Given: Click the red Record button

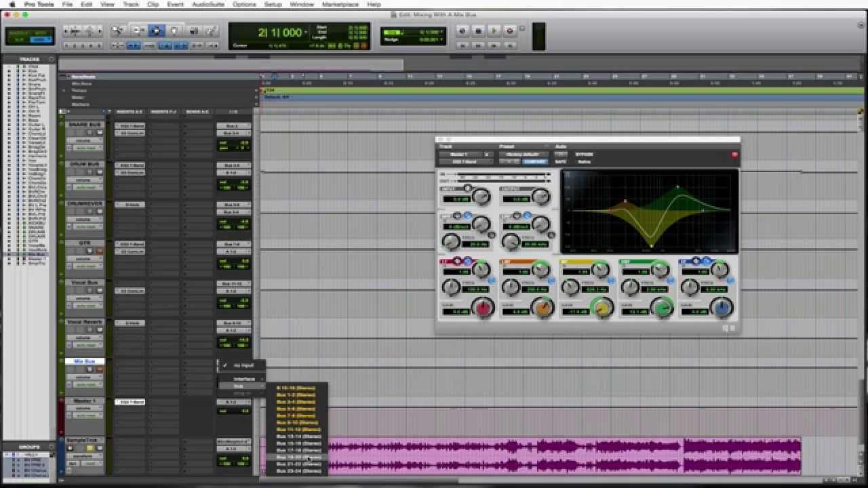Looking at the screenshot, I should pos(509,30).
